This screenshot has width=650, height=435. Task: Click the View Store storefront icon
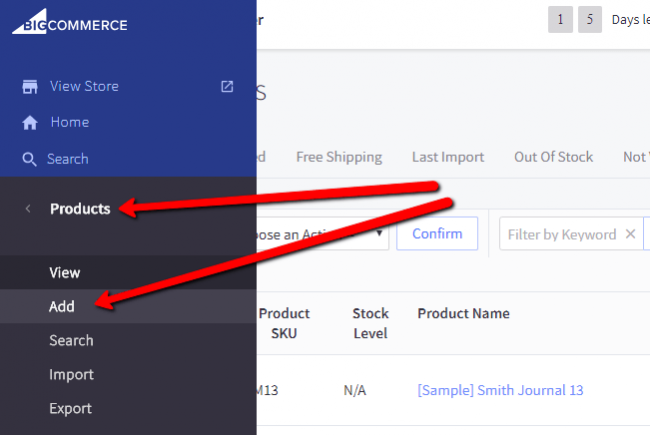(x=30, y=87)
